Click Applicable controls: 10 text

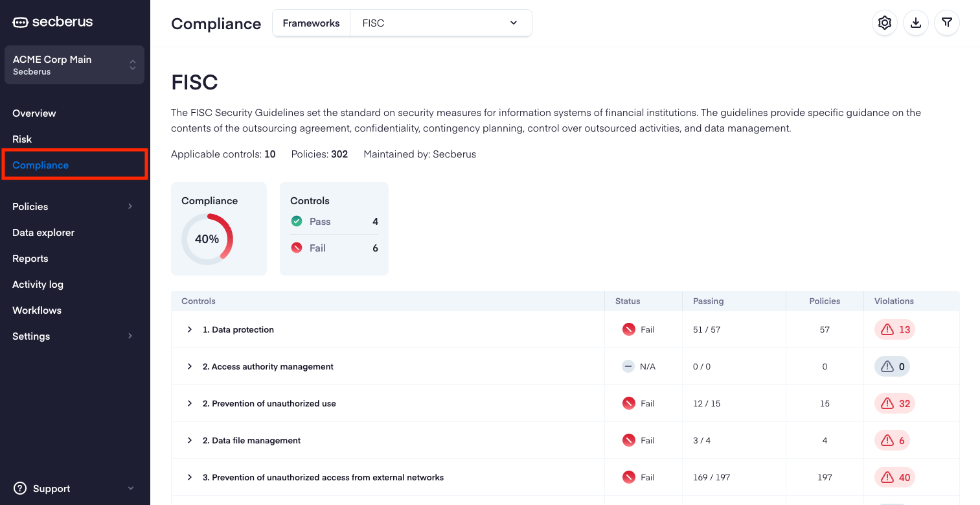point(223,154)
